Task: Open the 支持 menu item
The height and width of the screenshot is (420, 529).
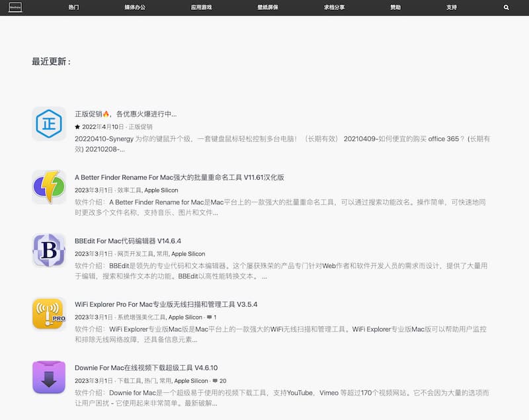Action: tap(452, 7)
